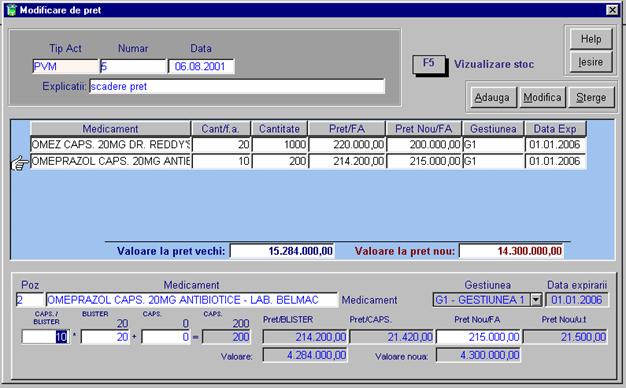Click the Iesire exit button
The image size is (626, 388).
pyautogui.click(x=591, y=62)
